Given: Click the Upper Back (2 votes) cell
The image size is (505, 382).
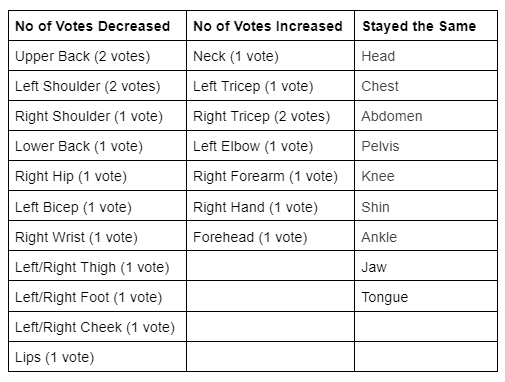Looking at the screenshot, I should 97,56.
